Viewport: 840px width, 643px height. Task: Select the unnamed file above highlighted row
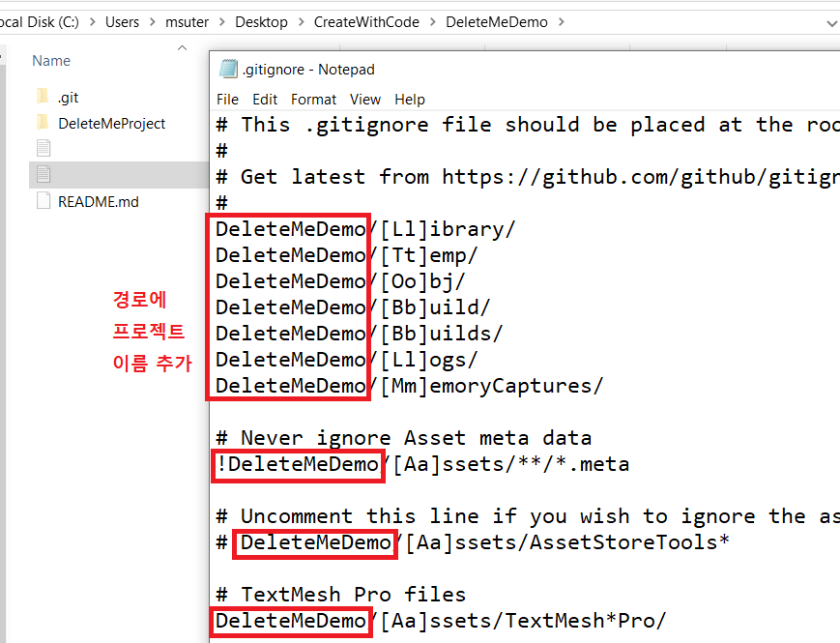click(43, 148)
